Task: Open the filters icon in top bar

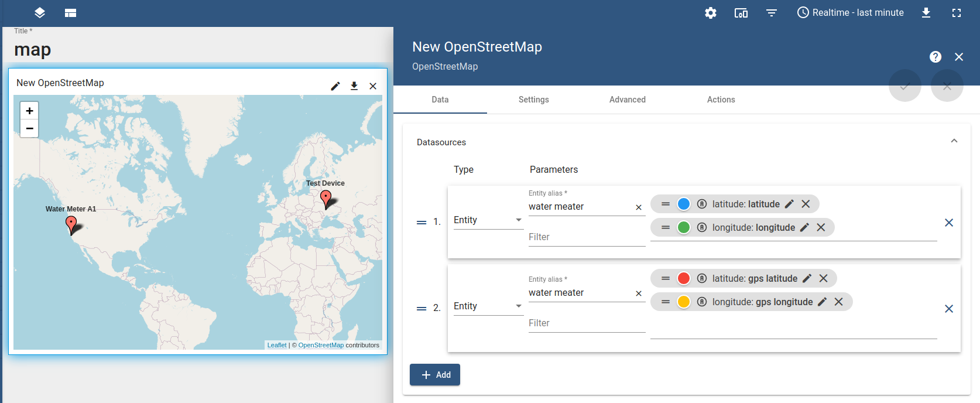Action: [772, 13]
